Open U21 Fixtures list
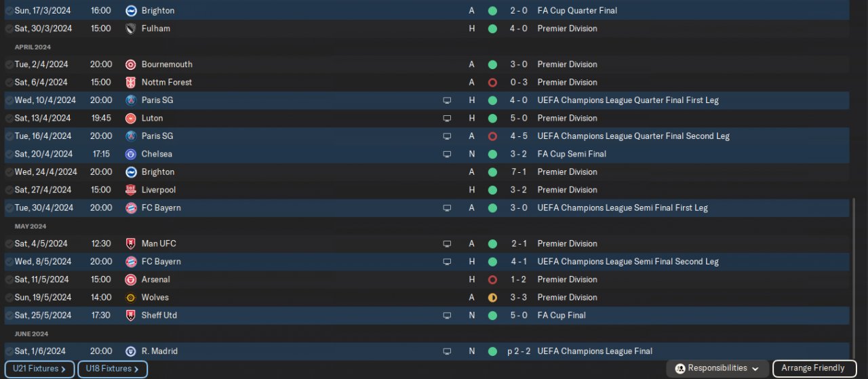The height and width of the screenshot is (379, 868). point(39,369)
